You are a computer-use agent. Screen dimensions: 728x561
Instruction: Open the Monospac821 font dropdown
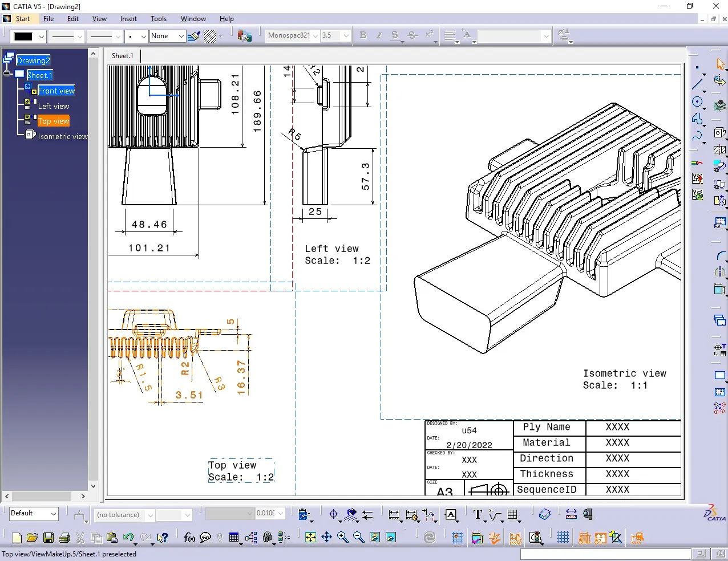(x=315, y=36)
